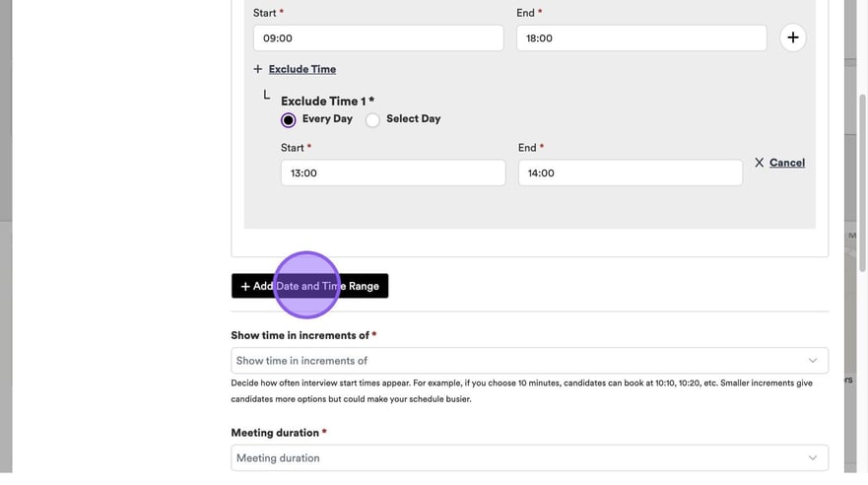Choose the Select Day radio button
This screenshot has height=485, width=868.
pyautogui.click(x=372, y=119)
